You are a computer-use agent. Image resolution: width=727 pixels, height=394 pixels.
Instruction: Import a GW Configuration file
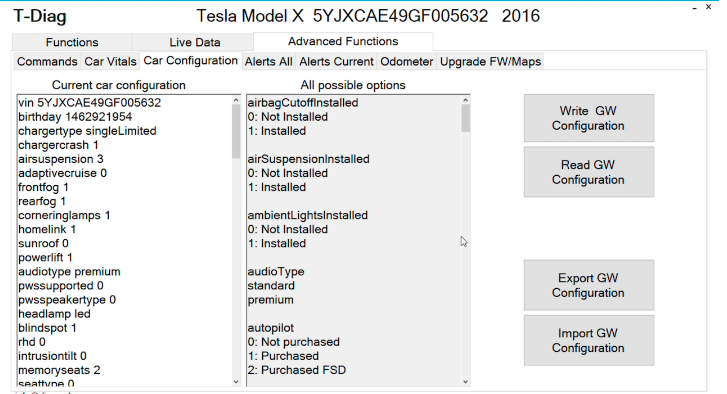[x=589, y=341]
